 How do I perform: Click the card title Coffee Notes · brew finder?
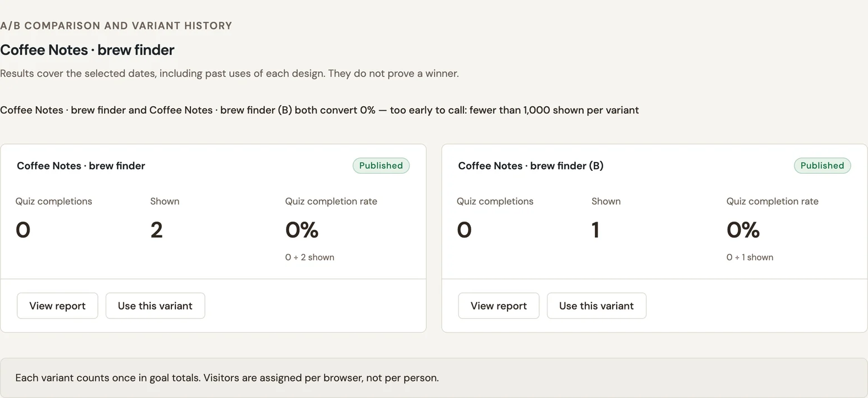click(x=81, y=166)
